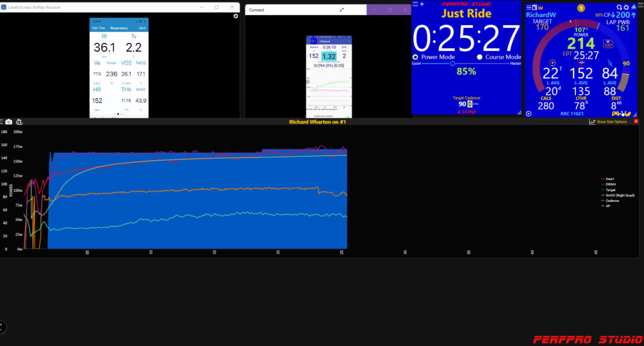Click the timer capture icon above the graph
This screenshot has height=346, width=644.
click(19, 122)
